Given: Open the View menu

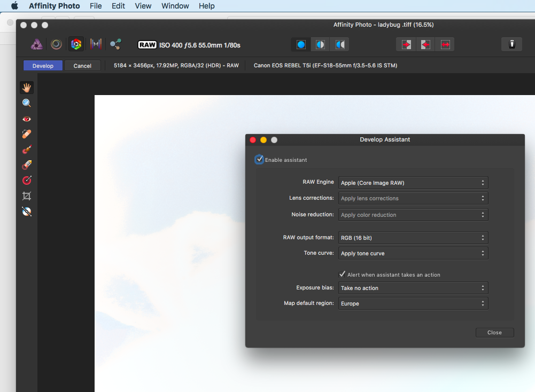Looking at the screenshot, I should (x=143, y=6).
